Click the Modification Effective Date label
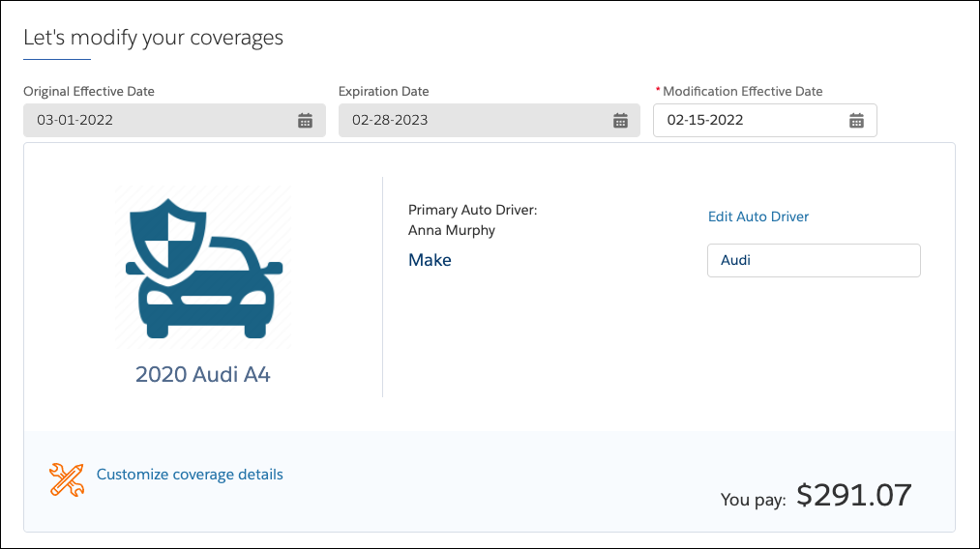 click(x=743, y=91)
